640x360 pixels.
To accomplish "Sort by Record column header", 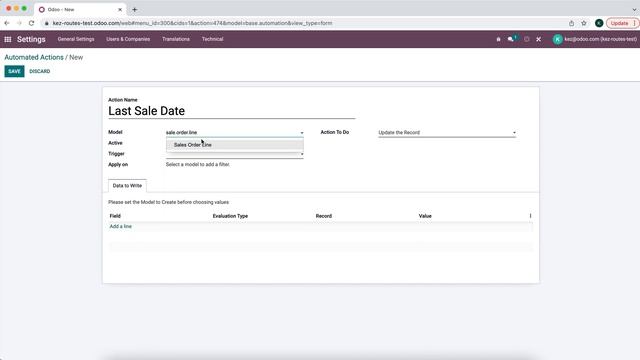I will 324,216.
